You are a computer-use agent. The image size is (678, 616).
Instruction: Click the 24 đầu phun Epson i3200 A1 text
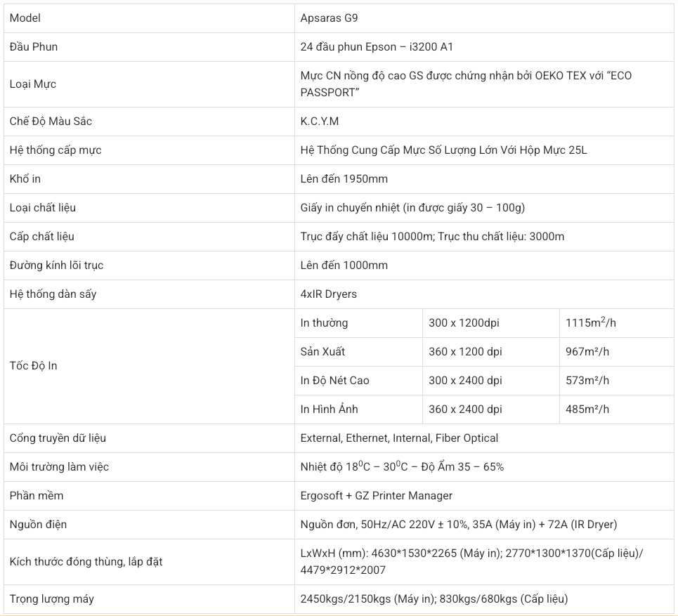(377, 46)
